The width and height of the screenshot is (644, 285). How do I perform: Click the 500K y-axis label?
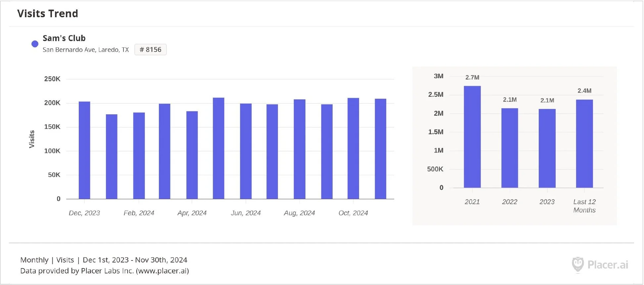click(x=435, y=169)
